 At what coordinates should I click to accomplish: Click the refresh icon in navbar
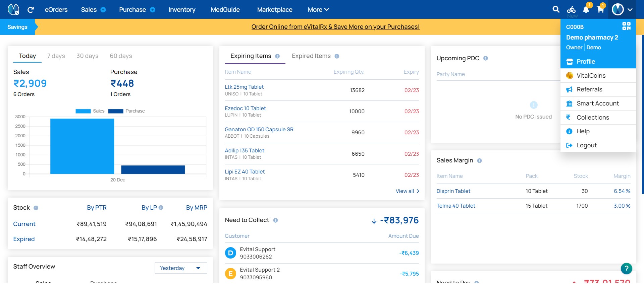(x=31, y=10)
